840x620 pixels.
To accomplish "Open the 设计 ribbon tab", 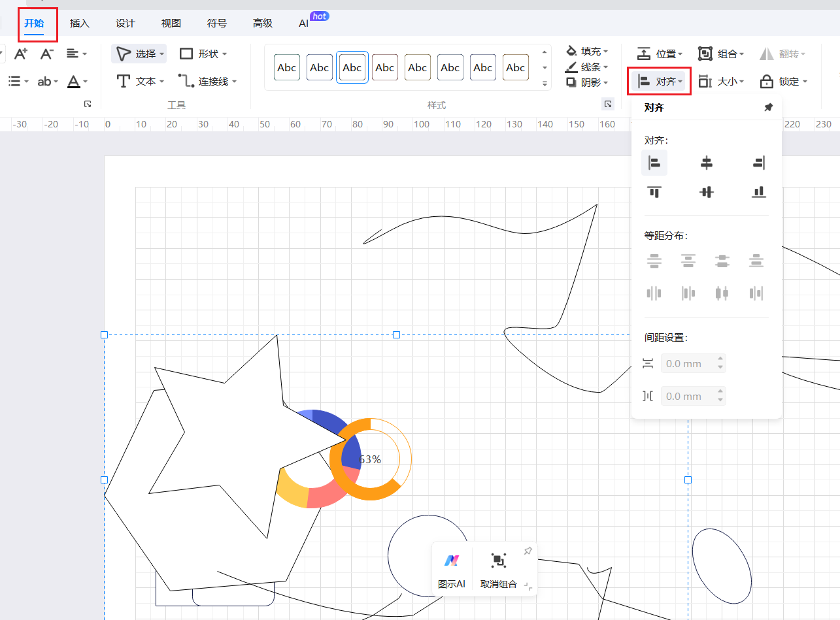I will 126,24.
